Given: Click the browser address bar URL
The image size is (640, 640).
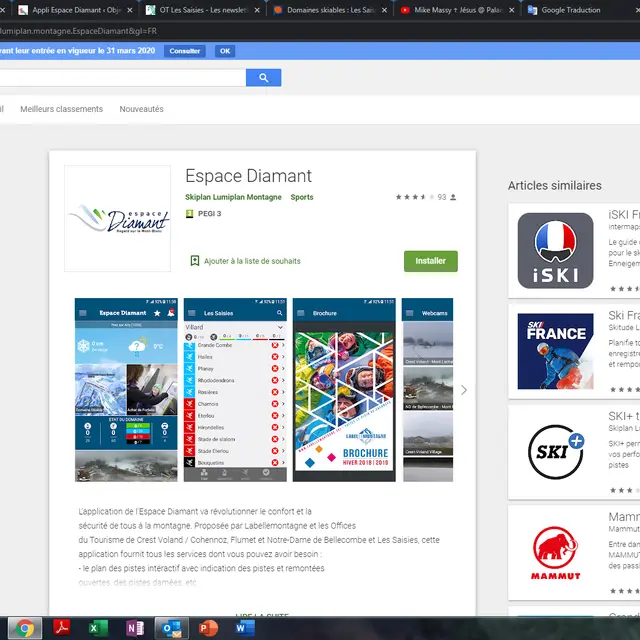Looking at the screenshot, I should coord(78,31).
